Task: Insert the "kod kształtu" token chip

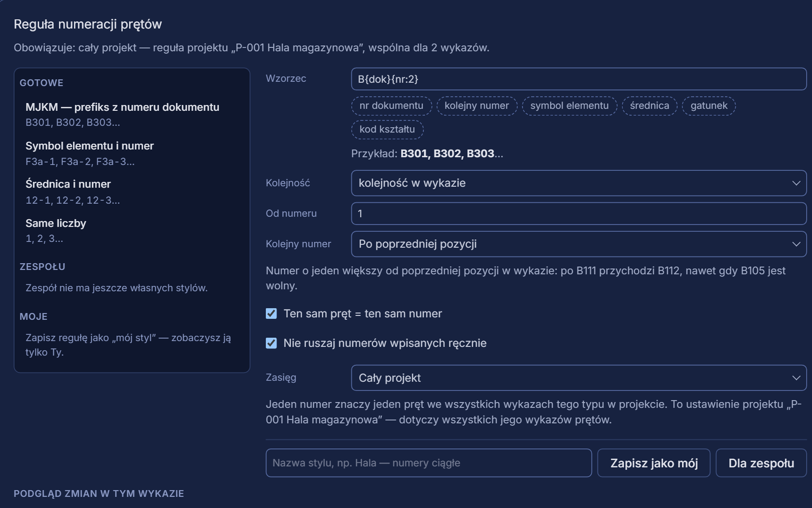Action: click(387, 129)
